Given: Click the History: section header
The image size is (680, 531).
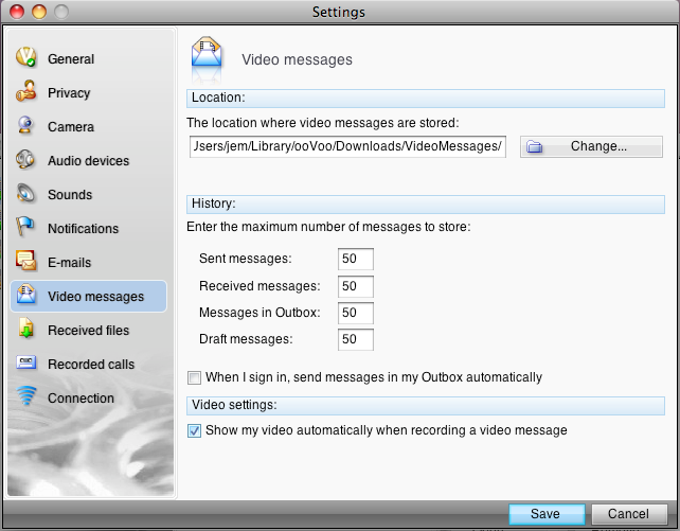Looking at the screenshot, I should [425, 204].
